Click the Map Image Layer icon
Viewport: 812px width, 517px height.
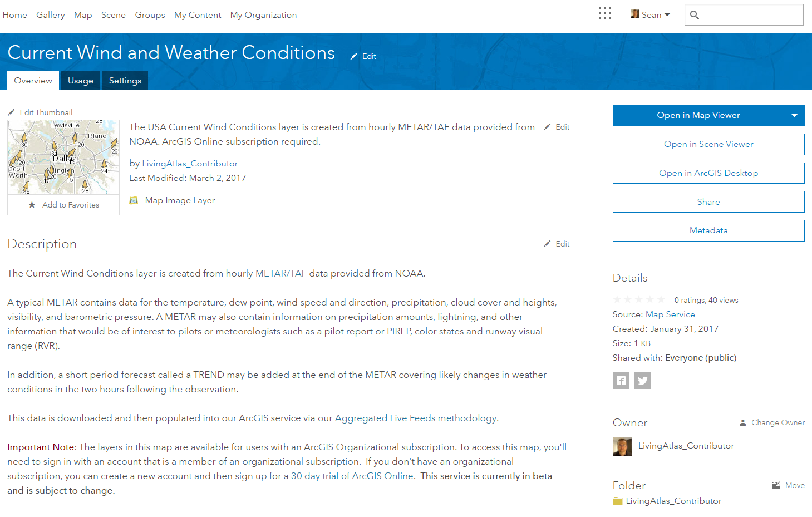click(x=134, y=200)
